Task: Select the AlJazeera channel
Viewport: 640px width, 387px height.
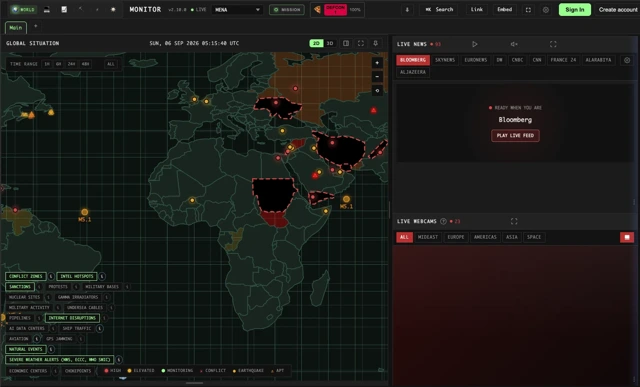Action: click(x=413, y=72)
